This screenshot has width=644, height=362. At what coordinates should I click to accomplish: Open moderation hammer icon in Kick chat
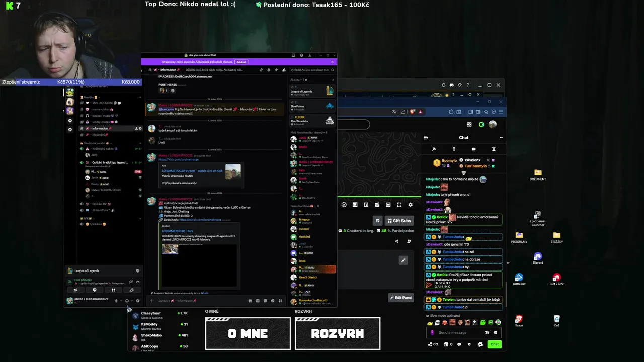(434, 149)
